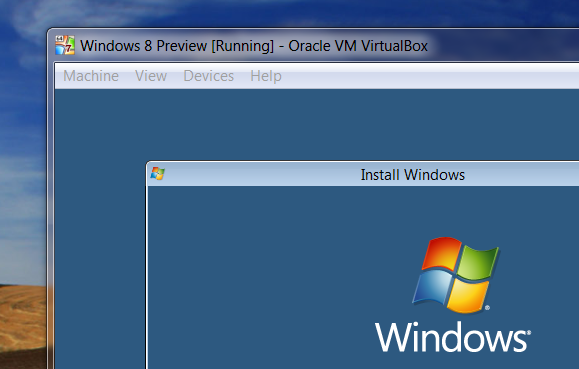Open the Machine menu
This screenshot has height=369, width=579.
(x=91, y=76)
